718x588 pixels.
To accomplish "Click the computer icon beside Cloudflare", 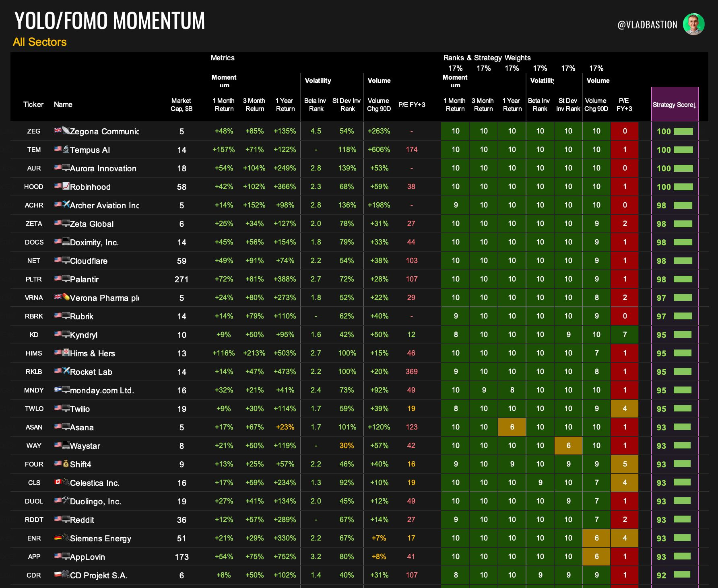I will pos(66,260).
